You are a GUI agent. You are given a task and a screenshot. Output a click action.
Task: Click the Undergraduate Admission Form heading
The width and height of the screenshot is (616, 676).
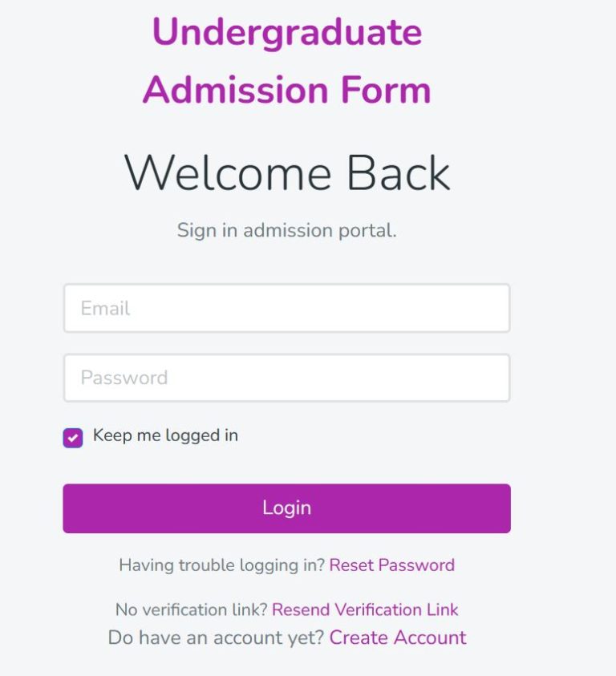coord(287,60)
